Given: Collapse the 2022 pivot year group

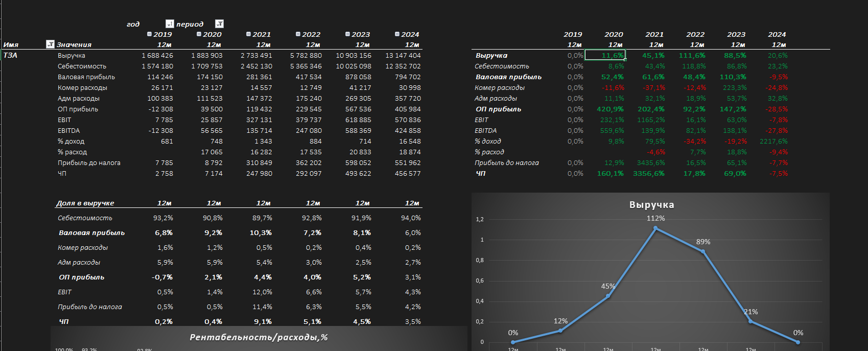Looking at the screenshot, I should point(298,34).
